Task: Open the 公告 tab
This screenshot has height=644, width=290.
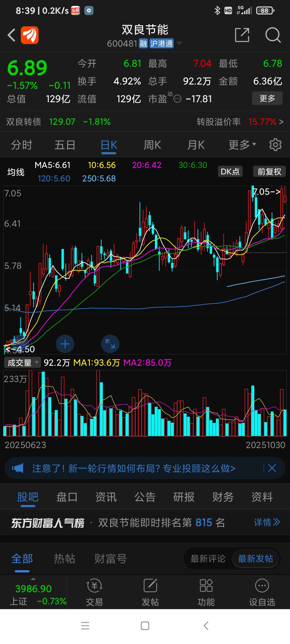Action: point(145,497)
